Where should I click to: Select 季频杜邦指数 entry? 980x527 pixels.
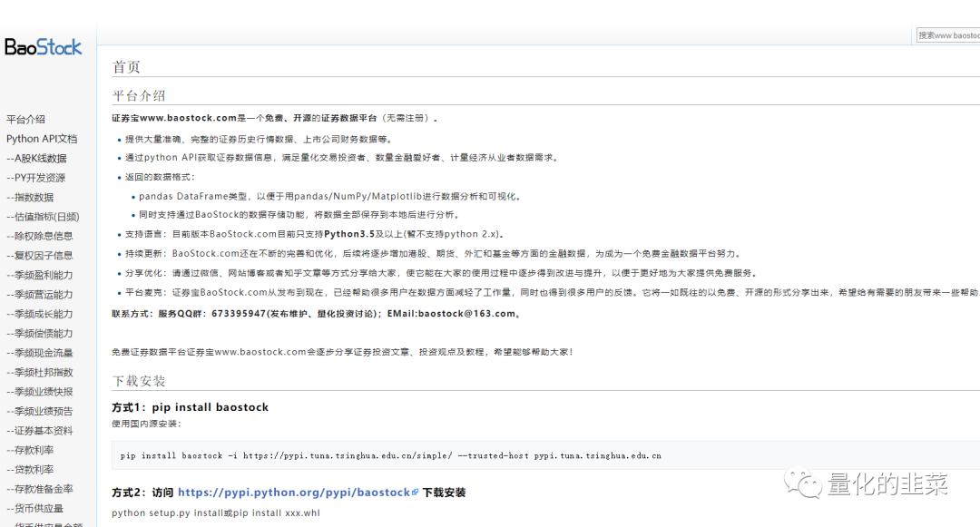pos(40,372)
